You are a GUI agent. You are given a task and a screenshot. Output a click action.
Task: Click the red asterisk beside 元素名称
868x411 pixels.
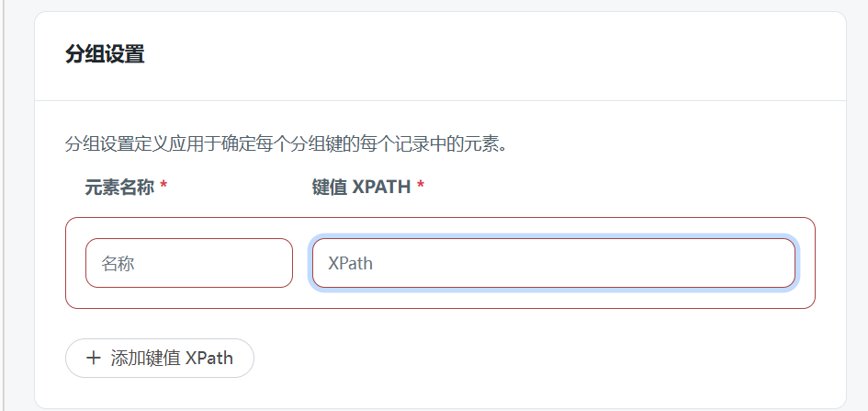pos(163,188)
